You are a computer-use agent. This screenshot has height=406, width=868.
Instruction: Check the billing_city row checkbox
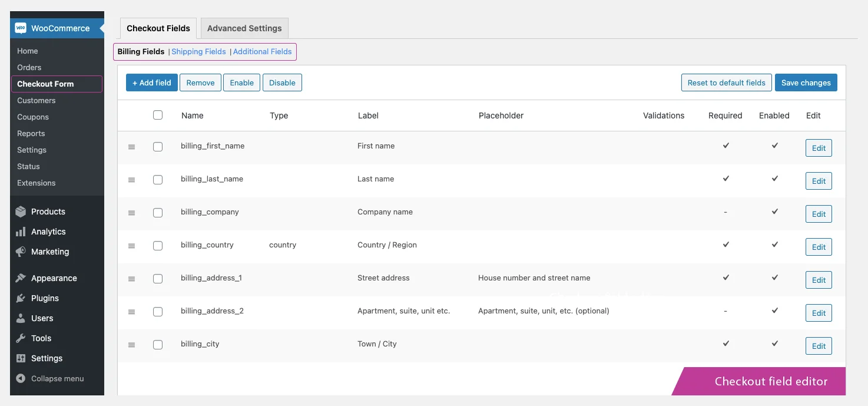click(158, 345)
